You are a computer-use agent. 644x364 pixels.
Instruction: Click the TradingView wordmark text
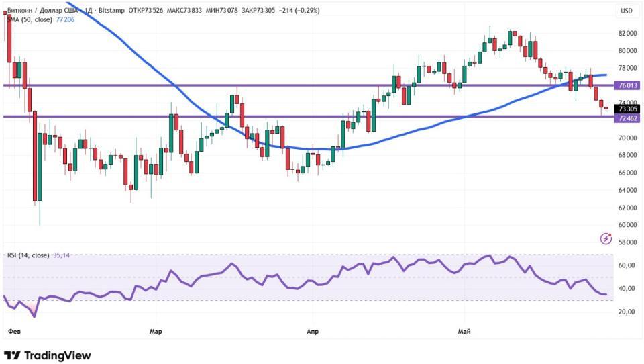tap(58, 355)
